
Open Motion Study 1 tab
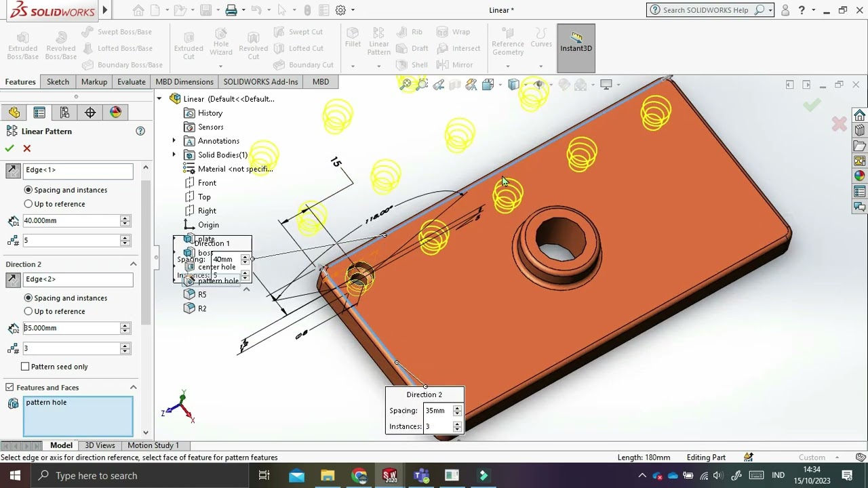153,445
